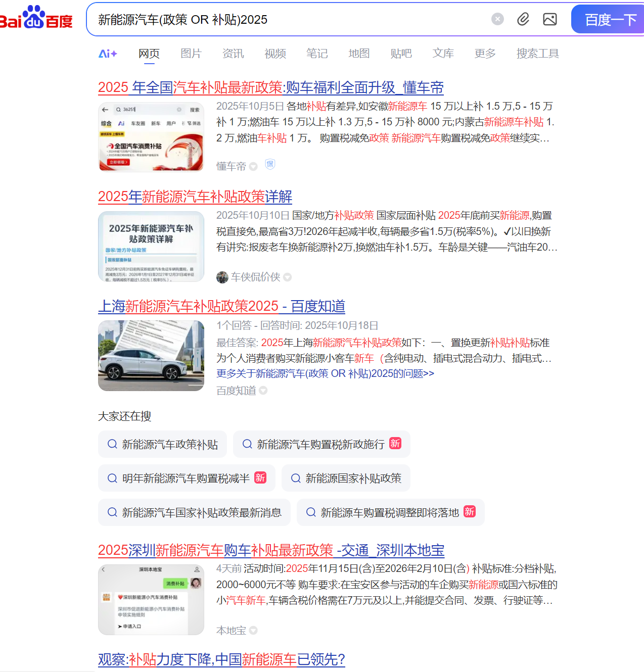Click the 新 badge on 新能源汽车购置税新政施行
644x672 pixels.
click(x=395, y=443)
